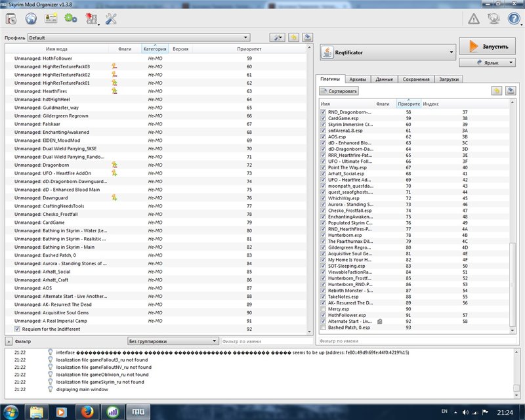Click the Сортировать sort button
Screen dimensions: 525x420
(339, 91)
